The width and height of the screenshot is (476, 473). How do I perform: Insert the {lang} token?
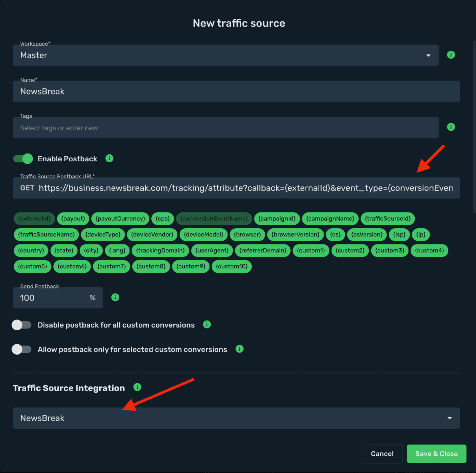point(117,250)
